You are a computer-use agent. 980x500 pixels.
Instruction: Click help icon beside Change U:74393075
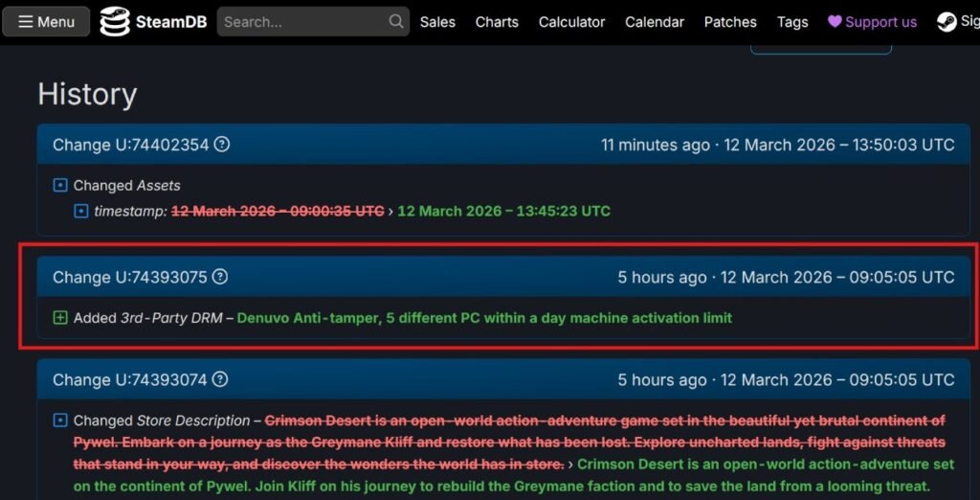[x=220, y=277]
